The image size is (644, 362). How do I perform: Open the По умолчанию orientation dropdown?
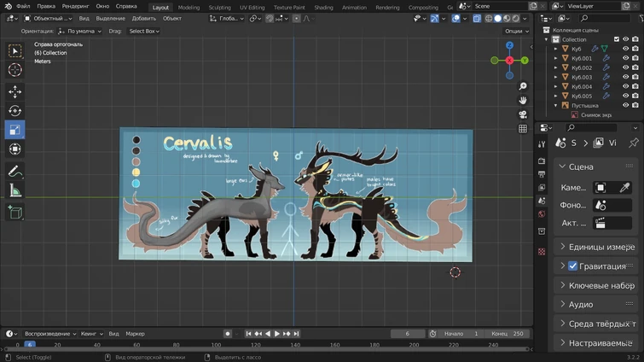pyautogui.click(x=80, y=31)
